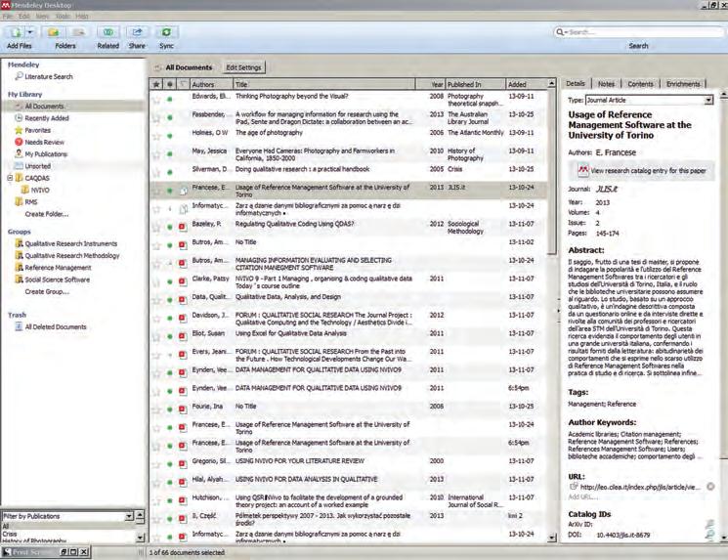The height and width of the screenshot is (560, 728).
Task: Sort documents by the Title column
Action: pyautogui.click(x=324, y=84)
